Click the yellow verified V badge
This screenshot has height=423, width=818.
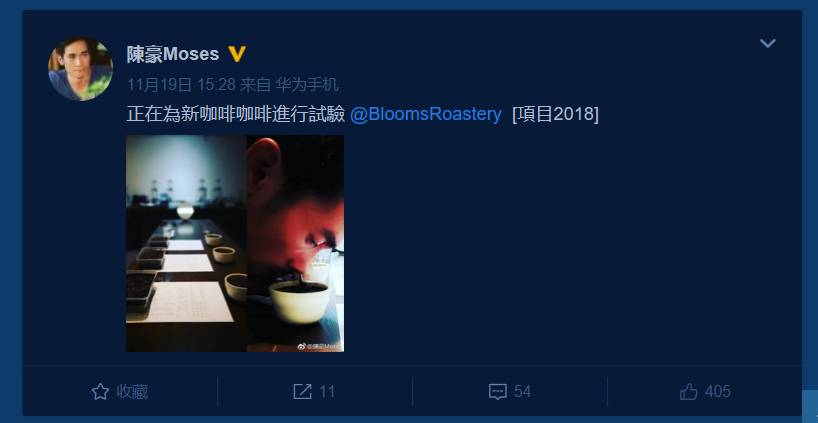pyautogui.click(x=237, y=54)
